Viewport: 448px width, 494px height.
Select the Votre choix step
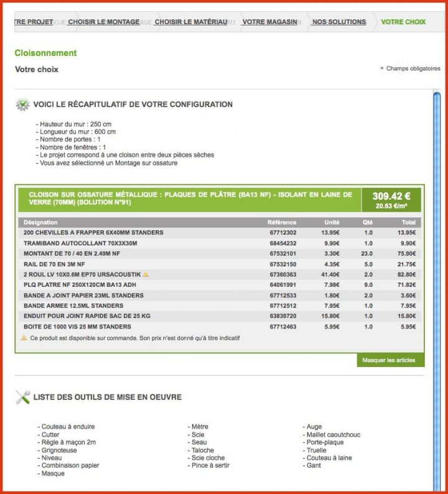click(403, 22)
